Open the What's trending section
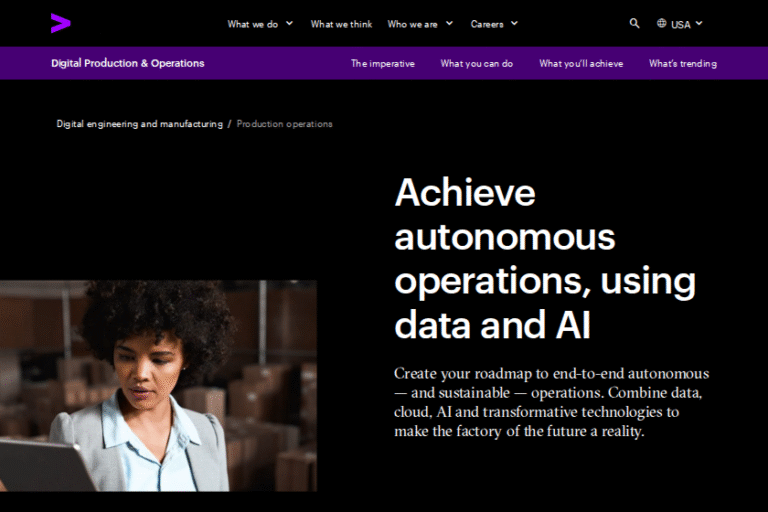768x512 pixels. pyautogui.click(x=682, y=64)
